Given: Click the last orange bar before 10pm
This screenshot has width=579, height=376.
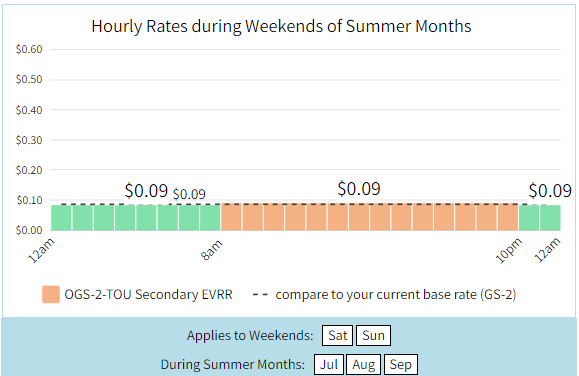Looking at the screenshot, I should [x=508, y=217].
